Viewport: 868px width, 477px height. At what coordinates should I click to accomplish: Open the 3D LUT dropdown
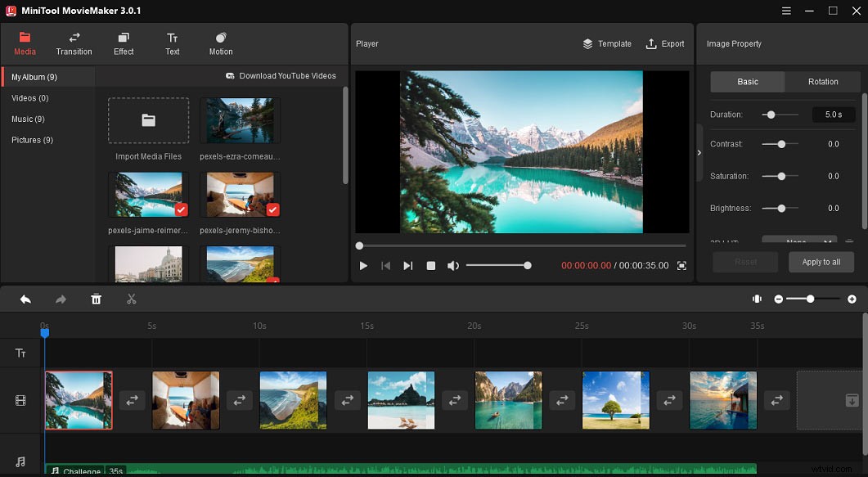tap(798, 242)
